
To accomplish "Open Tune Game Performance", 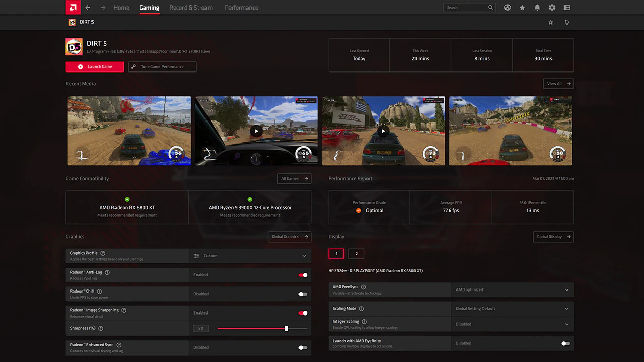I will tap(162, 66).
